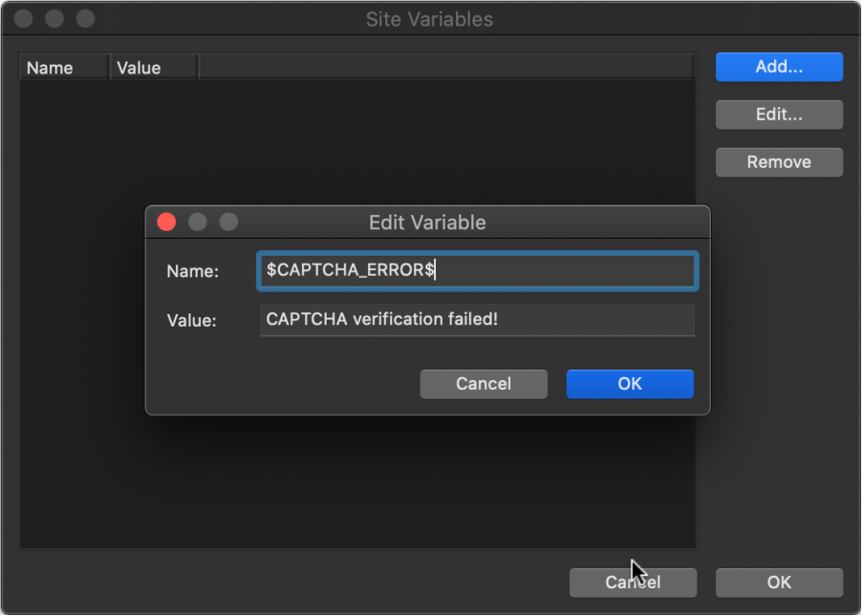Click the Remove button beside the variables list

coord(779,162)
